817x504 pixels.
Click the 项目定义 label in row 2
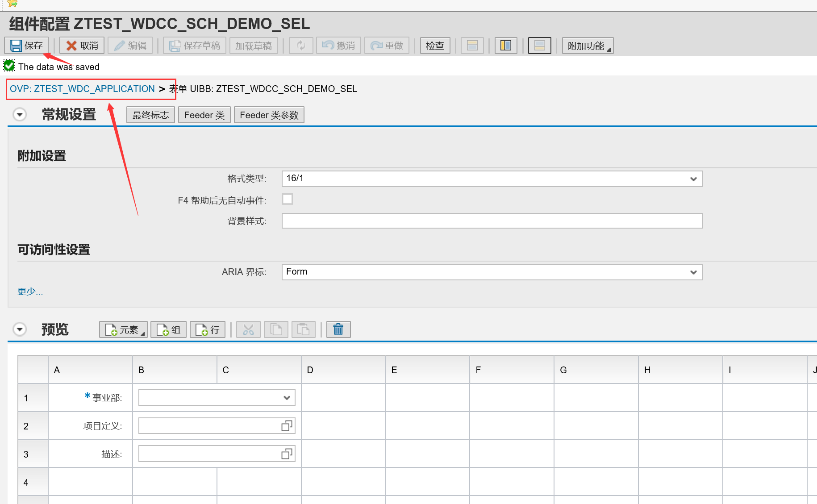pyautogui.click(x=103, y=426)
